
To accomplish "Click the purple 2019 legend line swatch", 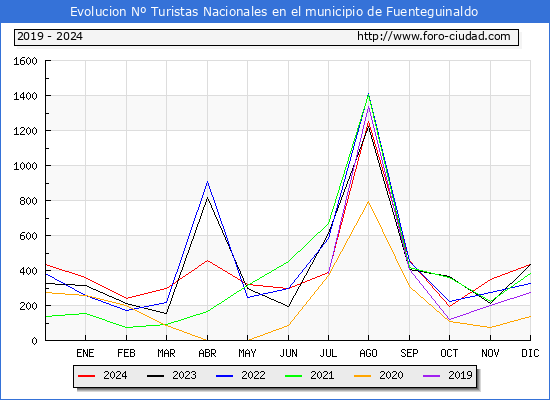I will click(x=432, y=376).
